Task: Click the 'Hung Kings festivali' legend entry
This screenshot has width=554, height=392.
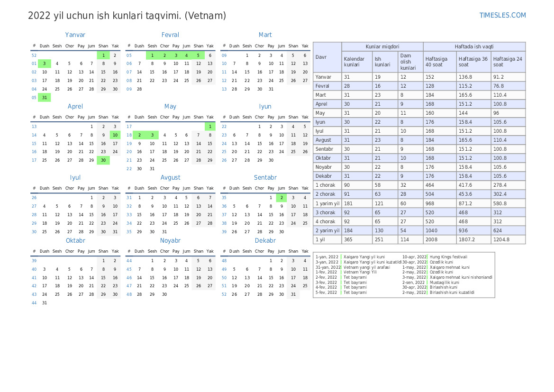Action: [448, 256]
